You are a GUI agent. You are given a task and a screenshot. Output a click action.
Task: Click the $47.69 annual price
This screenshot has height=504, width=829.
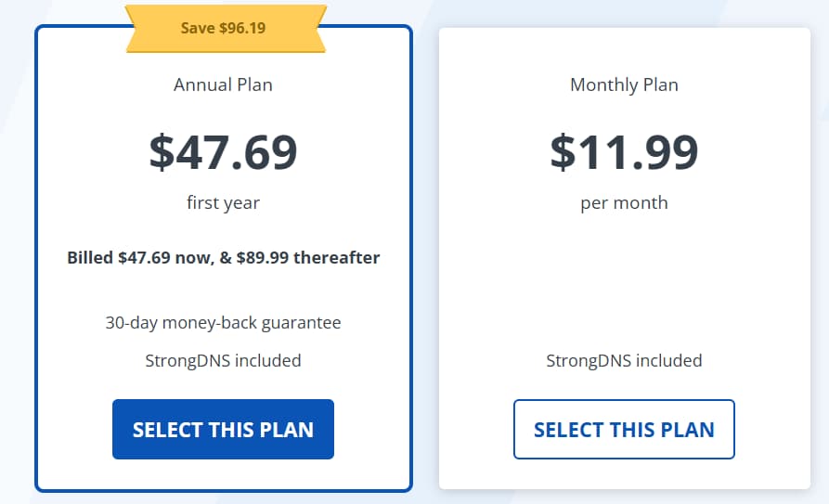[223, 152]
